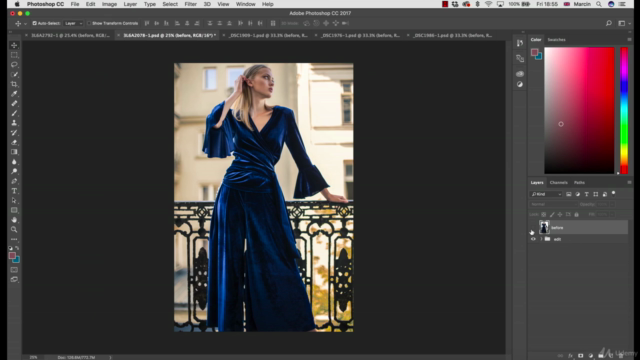640x360 pixels.
Task: Select the History Brush tool
Action: click(x=14, y=133)
